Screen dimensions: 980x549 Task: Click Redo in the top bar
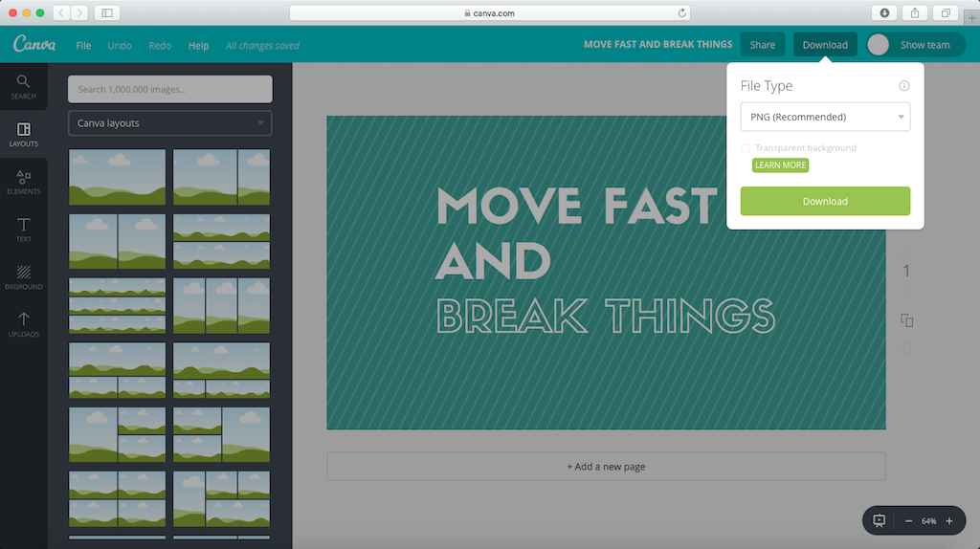(160, 45)
